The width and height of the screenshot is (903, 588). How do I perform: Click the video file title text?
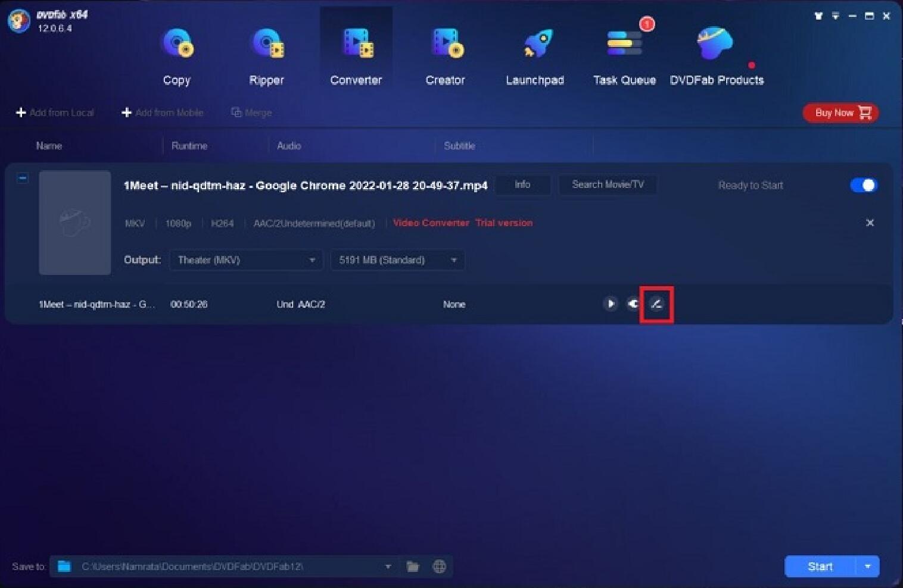click(306, 185)
